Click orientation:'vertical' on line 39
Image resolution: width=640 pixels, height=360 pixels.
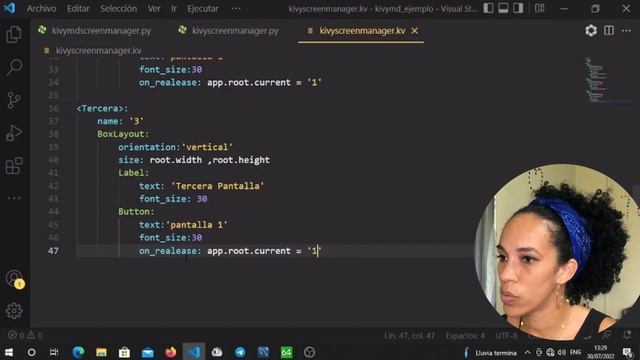(x=176, y=147)
